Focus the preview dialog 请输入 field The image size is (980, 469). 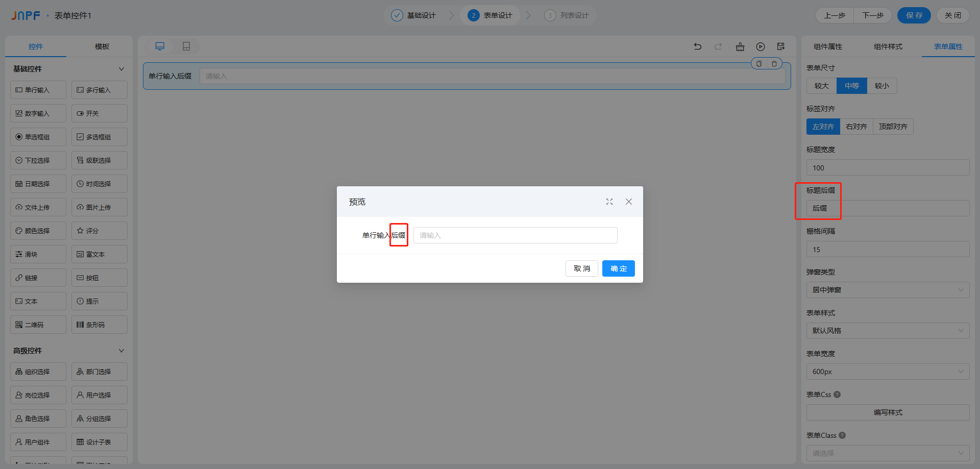tap(516, 235)
